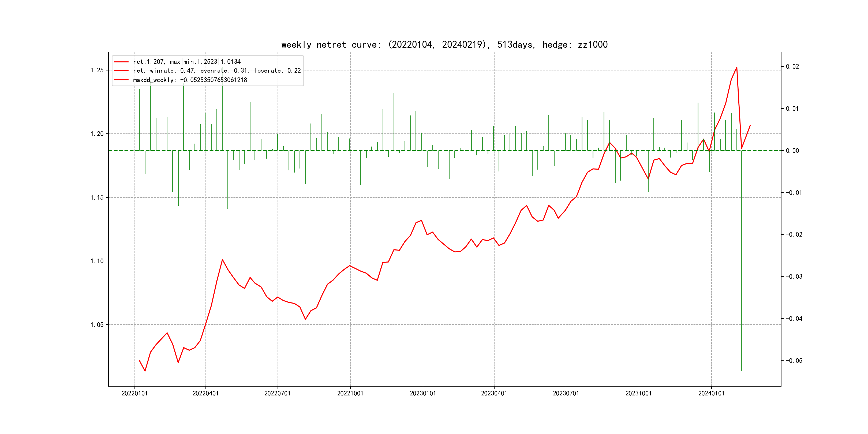Click the -0.03 right y-axis tick label
Screen dimensions: 868x434
[794, 277]
